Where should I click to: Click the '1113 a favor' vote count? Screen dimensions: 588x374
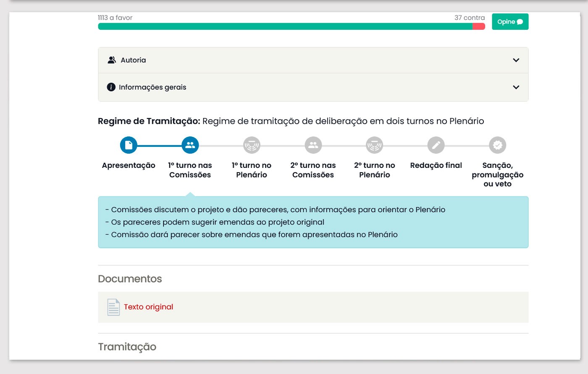[115, 18]
